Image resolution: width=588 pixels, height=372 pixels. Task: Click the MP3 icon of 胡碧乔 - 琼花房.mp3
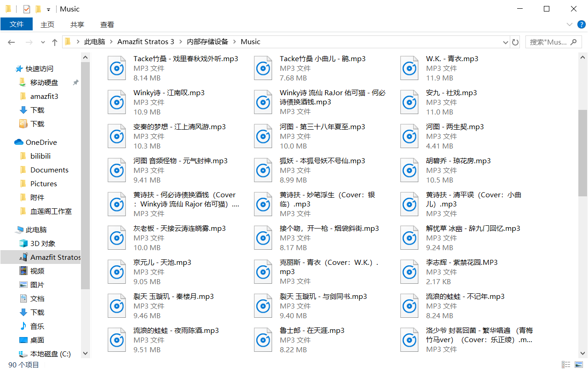[409, 170]
